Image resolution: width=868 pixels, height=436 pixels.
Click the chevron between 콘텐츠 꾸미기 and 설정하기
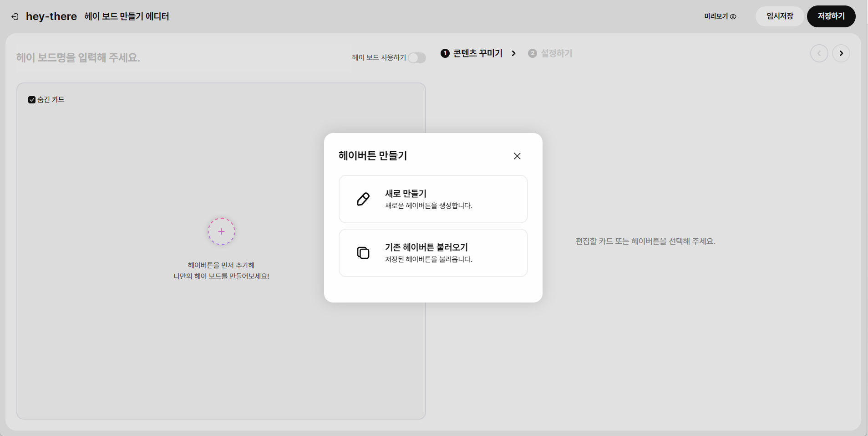(x=514, y=53)
